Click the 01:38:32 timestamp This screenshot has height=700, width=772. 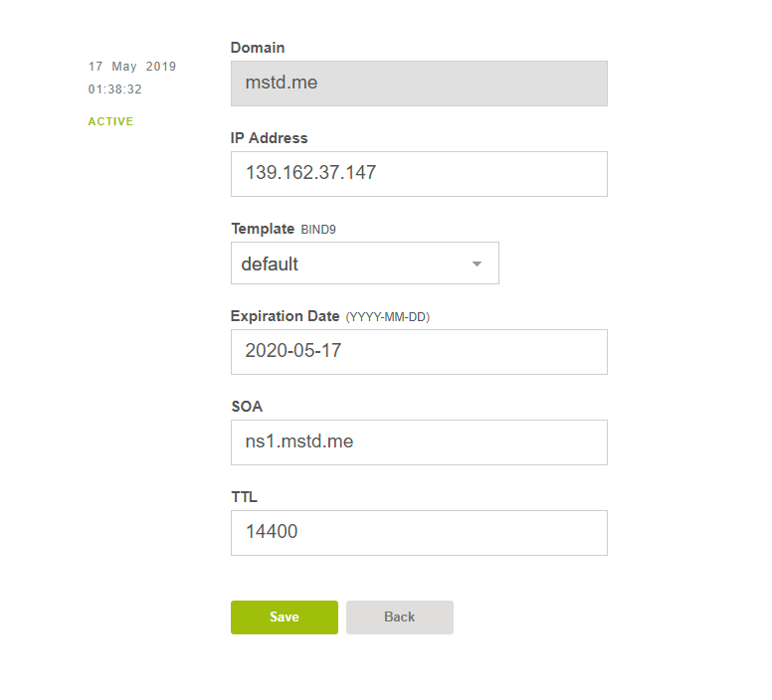(x=114, y=89)
